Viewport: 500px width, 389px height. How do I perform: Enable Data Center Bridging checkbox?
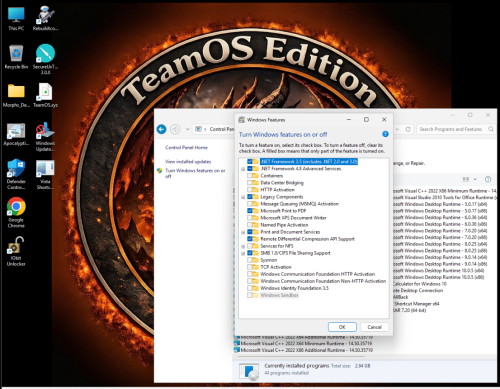(250, 183)
